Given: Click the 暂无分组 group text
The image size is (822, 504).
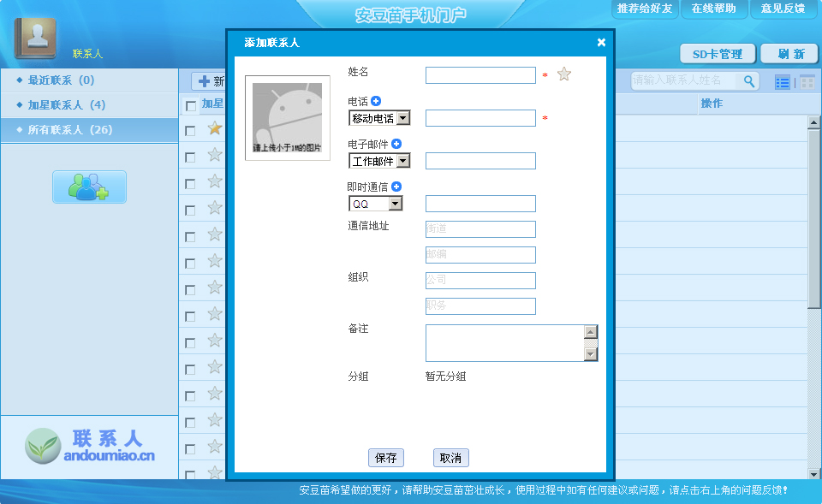Looking at the screenshot, I should click(x=445, y=377).
